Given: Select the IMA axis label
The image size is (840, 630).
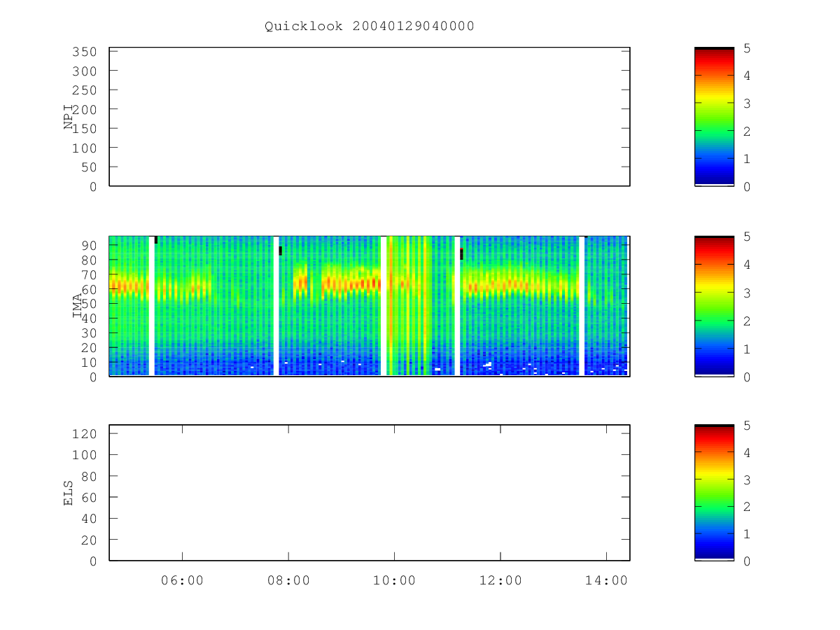Looking at the screenshot, I should click(x=77, y=306).
